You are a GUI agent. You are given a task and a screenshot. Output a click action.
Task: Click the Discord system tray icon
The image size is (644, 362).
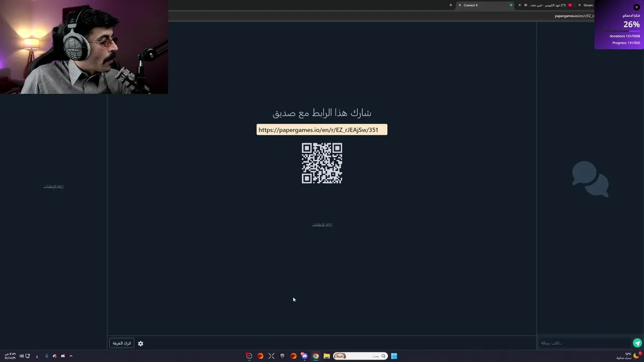pyautogui.click(x=63, y=356)
